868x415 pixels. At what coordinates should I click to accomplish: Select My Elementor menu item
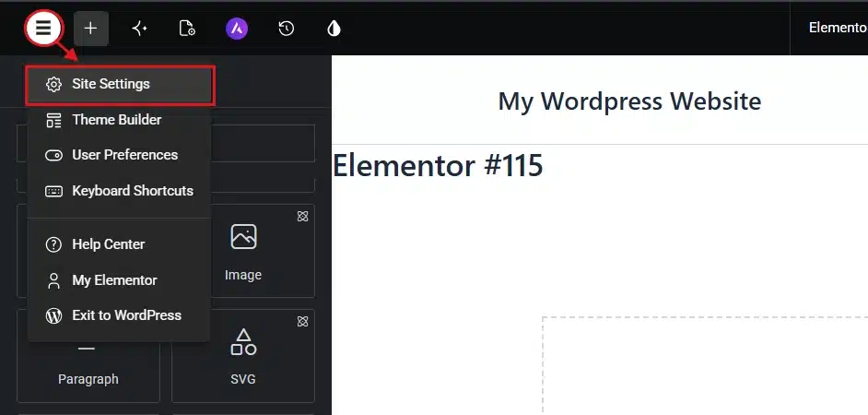[120, 280]
